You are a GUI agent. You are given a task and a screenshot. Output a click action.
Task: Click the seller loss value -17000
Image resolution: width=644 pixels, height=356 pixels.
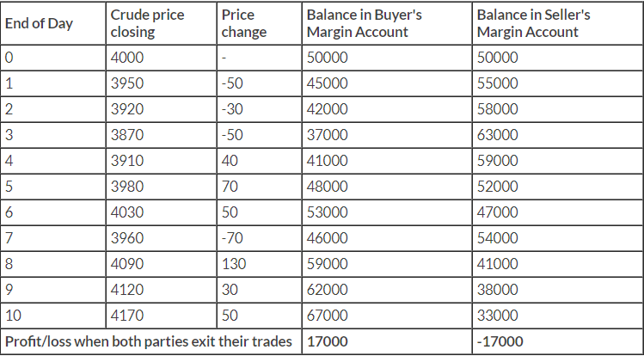point(557,341)
